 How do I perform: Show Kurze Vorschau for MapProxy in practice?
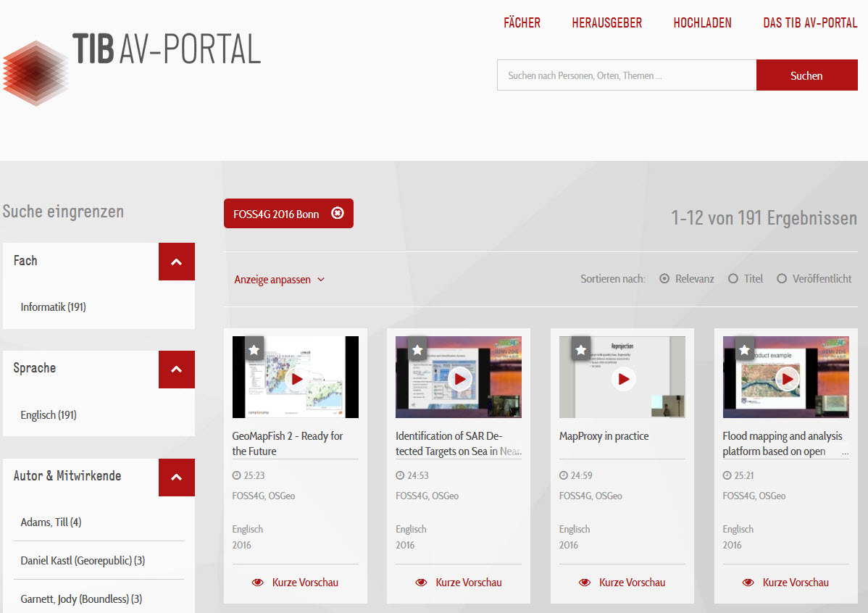622,583
